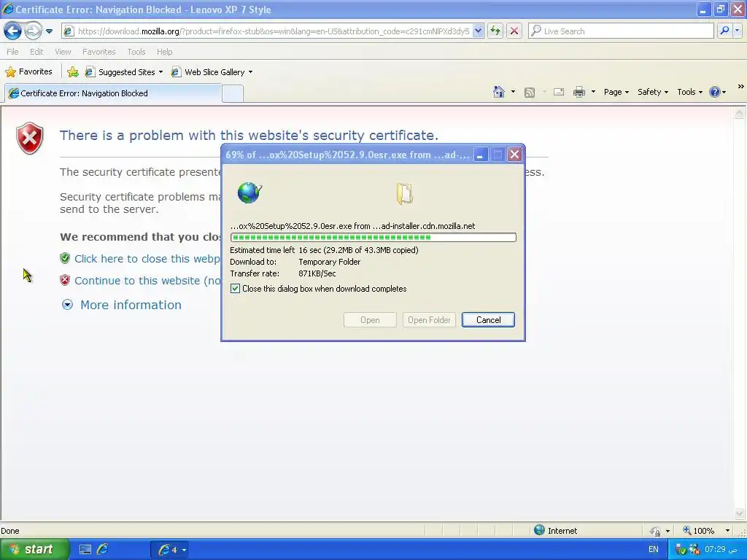The height and width of the screenshot is (560, 747).
Task: Click the download progress bar
Action: [x=373, y=237]
